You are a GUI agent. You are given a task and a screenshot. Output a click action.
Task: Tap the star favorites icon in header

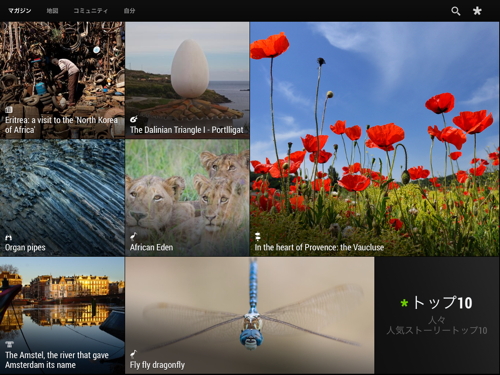(477, 11)
